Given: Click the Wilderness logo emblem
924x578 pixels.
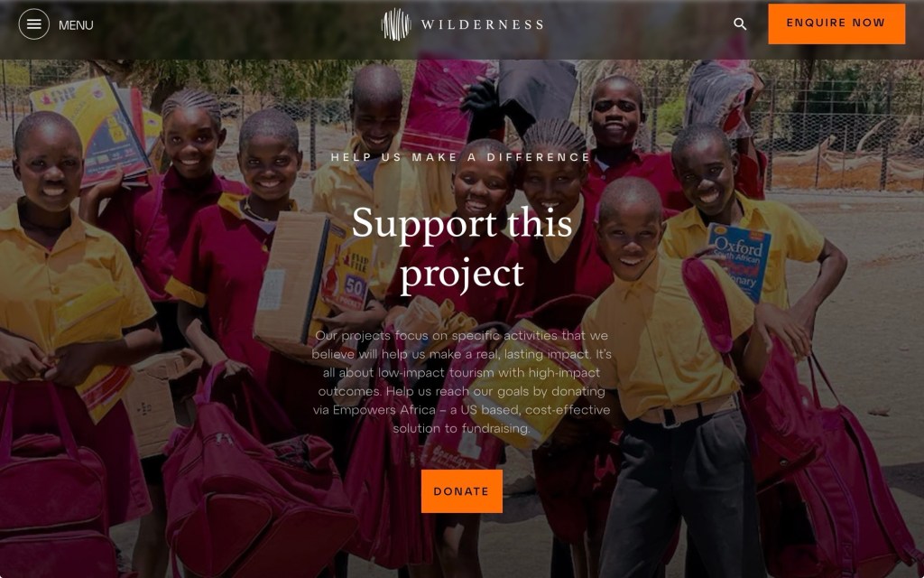Looking at the screenshot, I should click(x=396, y=24).
